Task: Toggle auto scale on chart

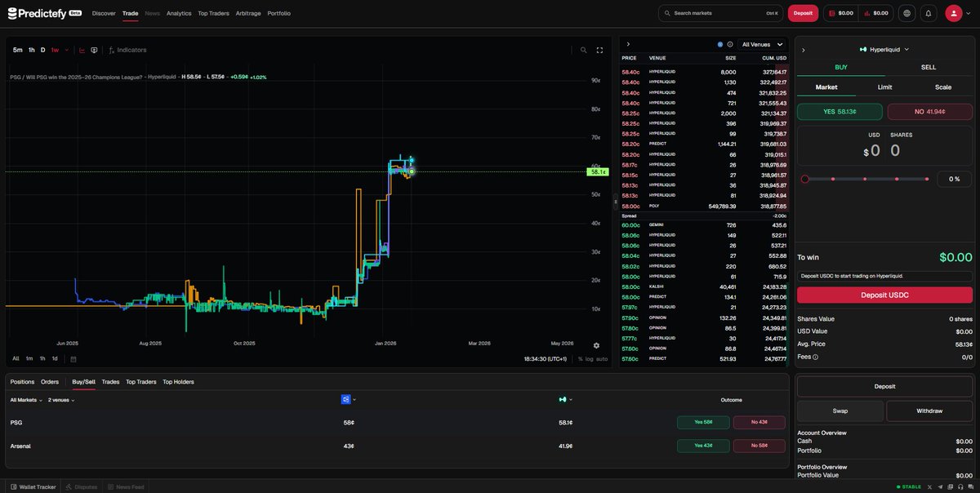Action: coord(602,358)
